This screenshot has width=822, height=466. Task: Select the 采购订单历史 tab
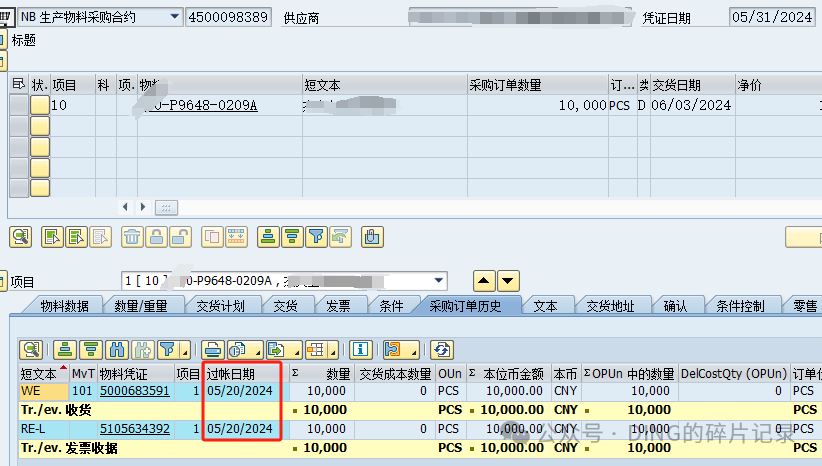pos(465,306)
